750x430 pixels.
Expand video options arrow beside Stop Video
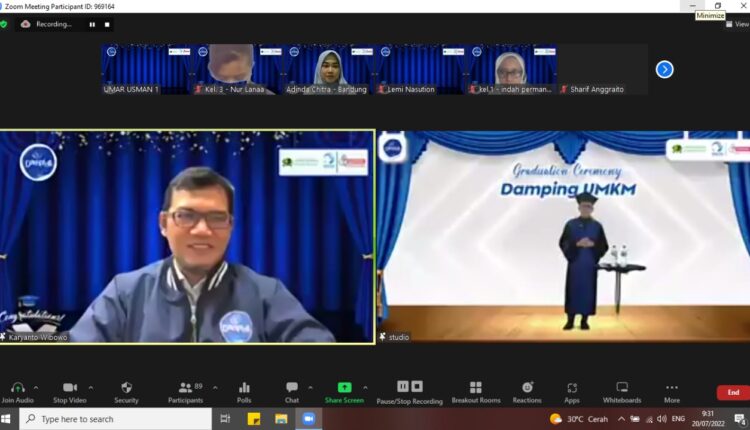tap(90, 387)
